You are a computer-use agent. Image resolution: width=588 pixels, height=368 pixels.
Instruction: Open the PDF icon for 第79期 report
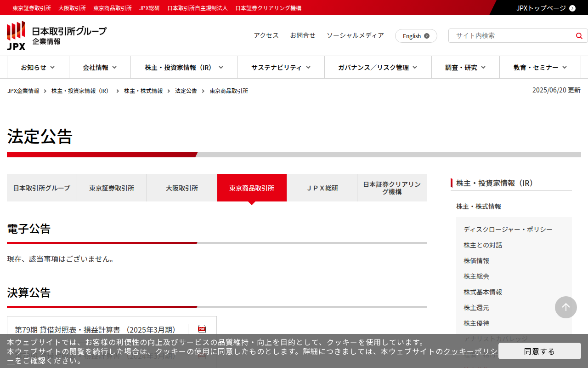tap(202, 329)
